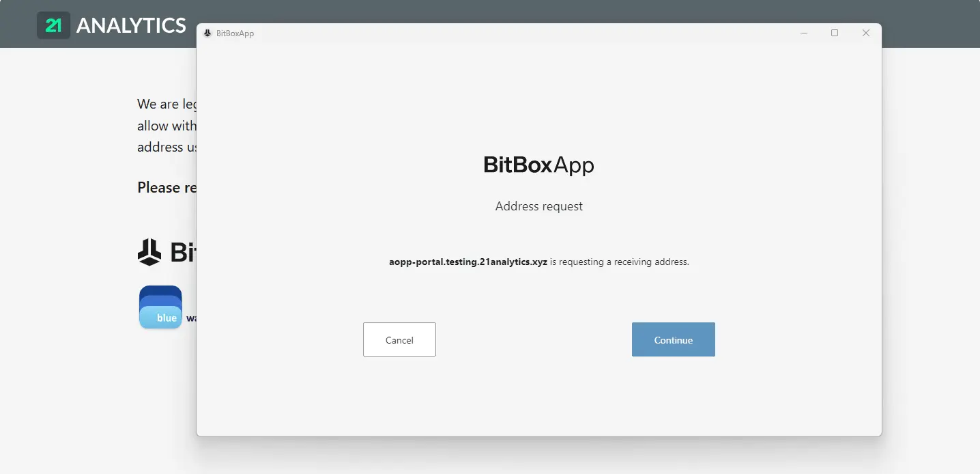Screen dimensions: 980x474
Task: Click the BitBox hardware wallet brand mark
Action: [x=149, y=252]
